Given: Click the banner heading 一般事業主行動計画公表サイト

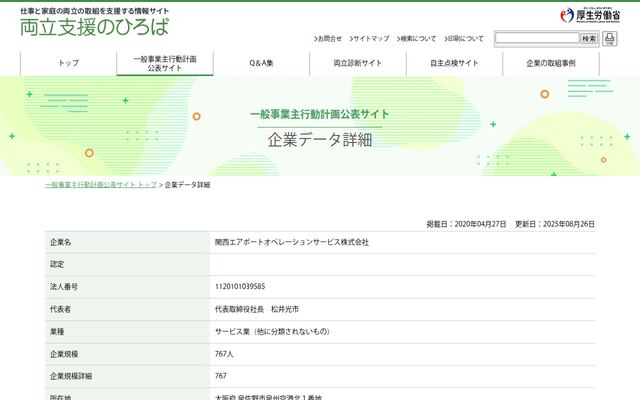Looking at the screenshot, I should coord(320,114).
